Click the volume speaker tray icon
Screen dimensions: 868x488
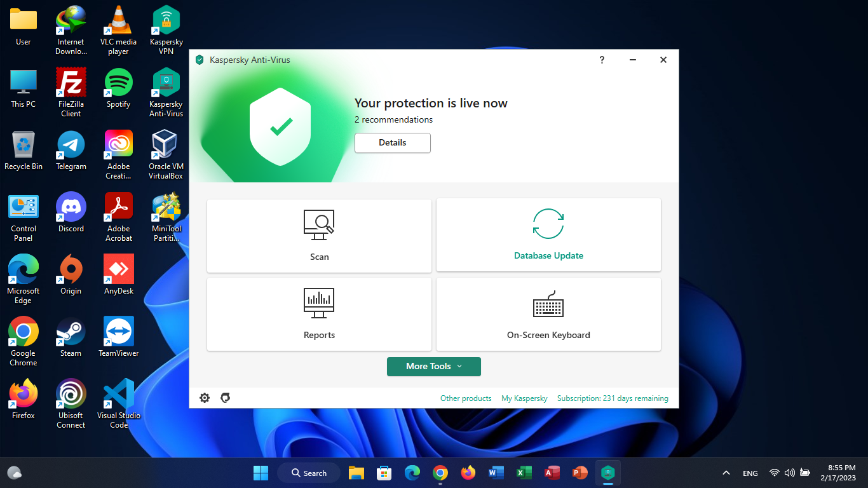click(790, 473)
